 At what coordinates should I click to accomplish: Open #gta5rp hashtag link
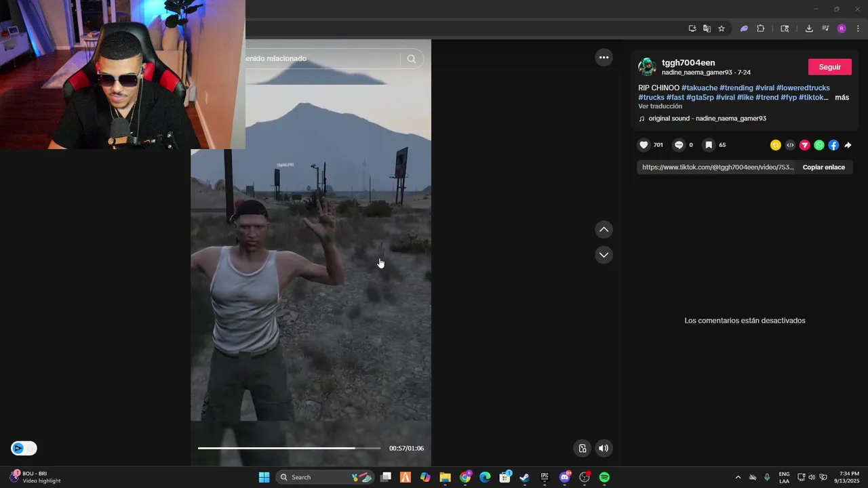pyautogui.click(x=700, y=98)
